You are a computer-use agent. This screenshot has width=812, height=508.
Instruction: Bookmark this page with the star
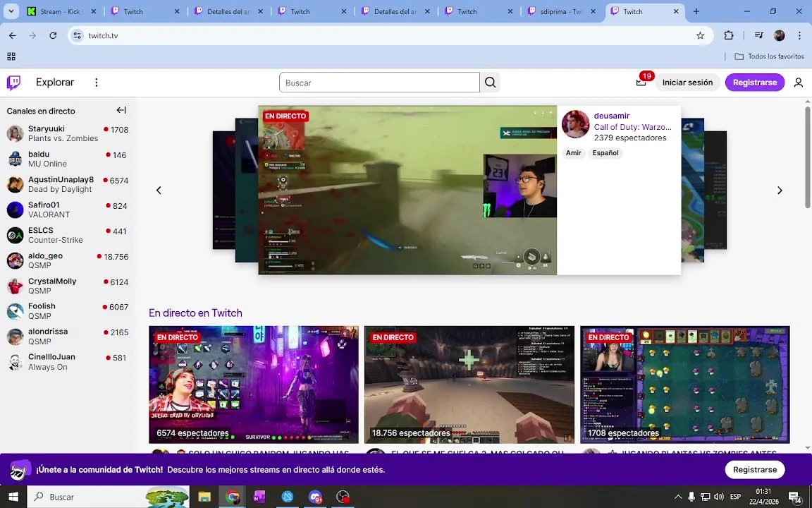point(700,35)
